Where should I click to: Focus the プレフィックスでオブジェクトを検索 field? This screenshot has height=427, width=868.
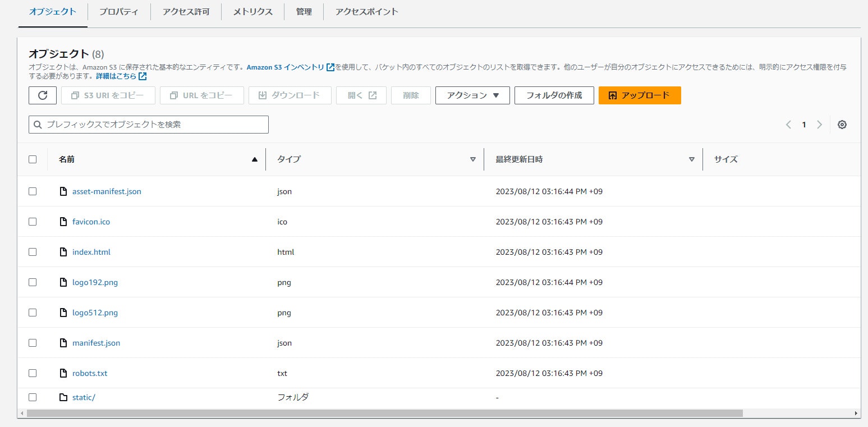tap(149, 125)
